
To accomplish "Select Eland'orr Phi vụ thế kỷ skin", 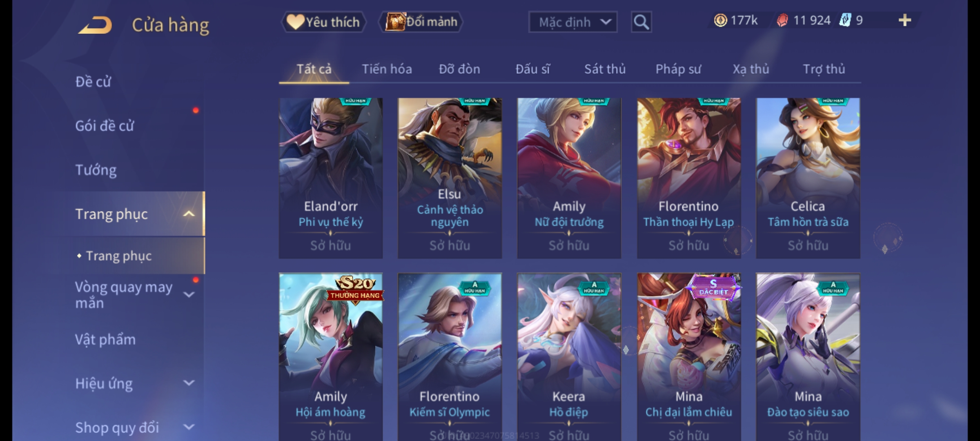I will coord(331,178).
